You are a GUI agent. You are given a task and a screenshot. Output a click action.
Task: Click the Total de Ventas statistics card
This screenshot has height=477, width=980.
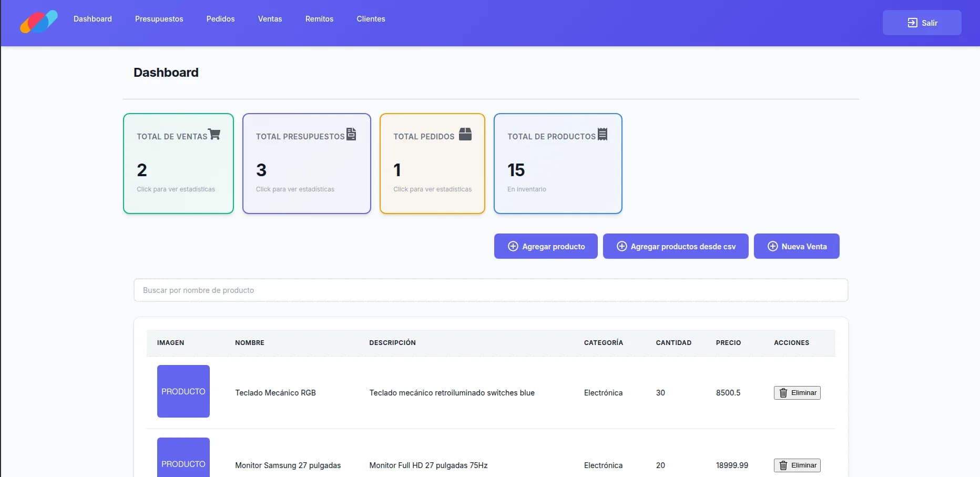tap(178, 164)
